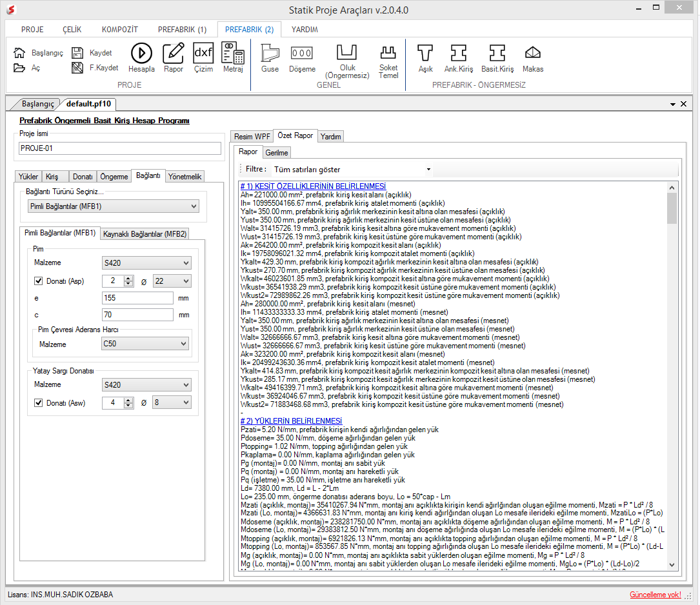The width and height of the screenshot is (700, 605).
Task: Open Asw diameter 8 dropdown
Action: point(172,402)
